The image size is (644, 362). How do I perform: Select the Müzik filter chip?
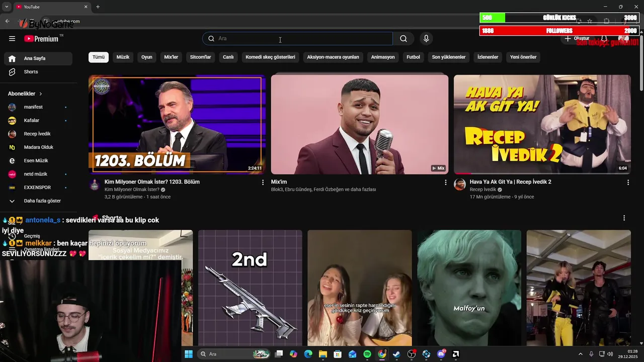(x=123, y=57)
